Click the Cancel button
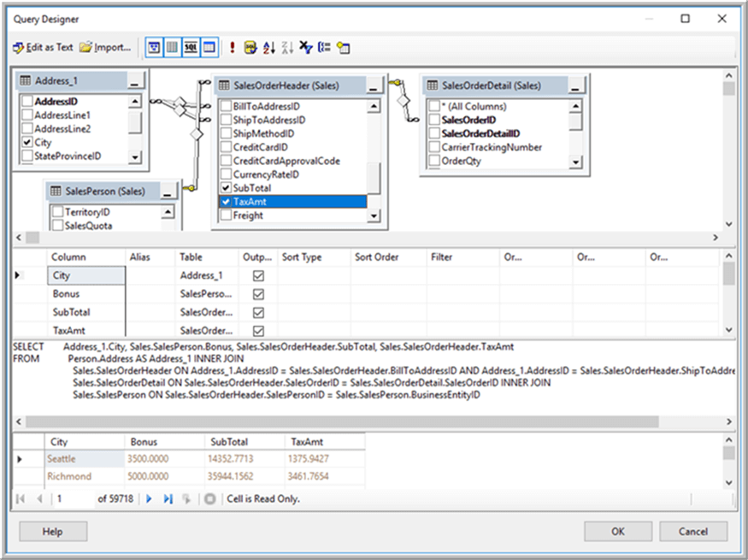748x560 pixels. [693, 532]
